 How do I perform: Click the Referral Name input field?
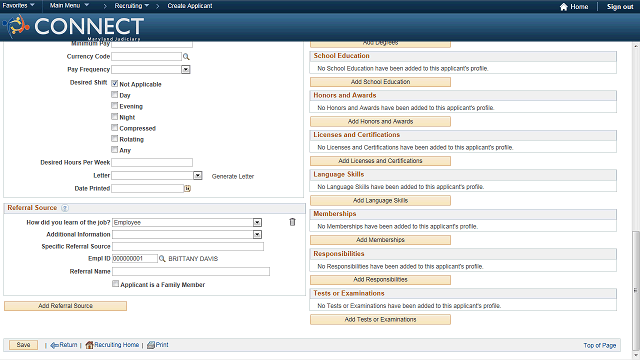click(191, 271)
